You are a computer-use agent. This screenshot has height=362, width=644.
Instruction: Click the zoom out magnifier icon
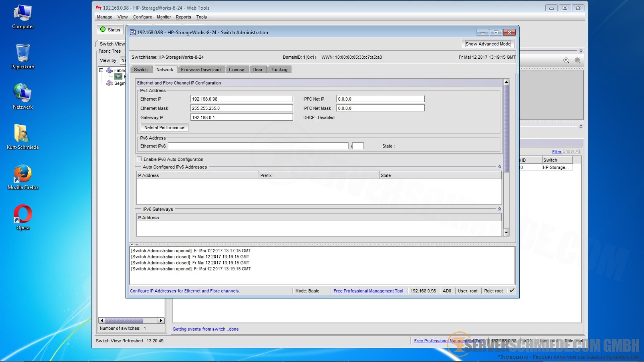(578, 60)
